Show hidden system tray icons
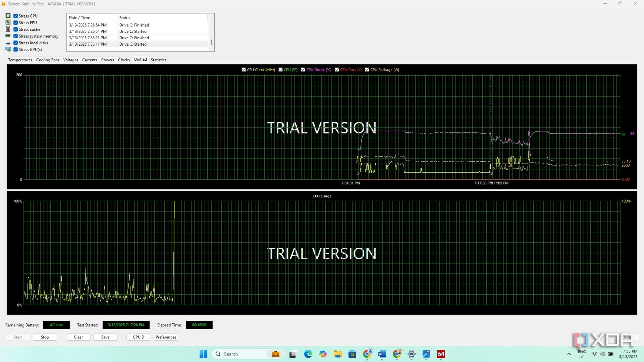Image resolution: width=644 pixels, height=362 pixels. (x=569, y=354)
